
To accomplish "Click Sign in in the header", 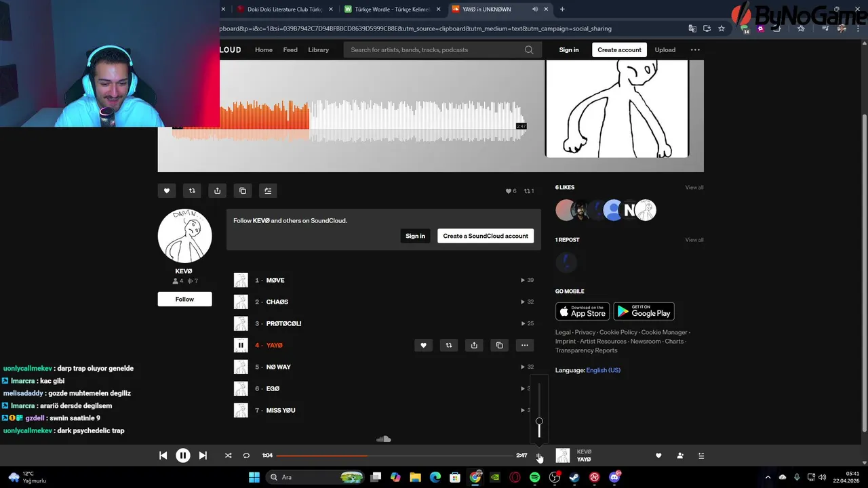I will tap(569, 49).
